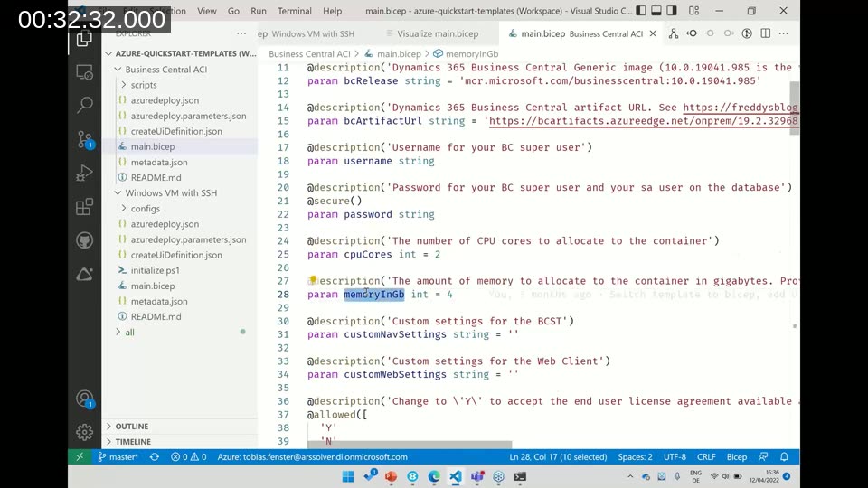Image resolution: width=868 pixels, height=488 pixels.
Task: Open changes icon in editor toolbar
Action: (692, 33)
